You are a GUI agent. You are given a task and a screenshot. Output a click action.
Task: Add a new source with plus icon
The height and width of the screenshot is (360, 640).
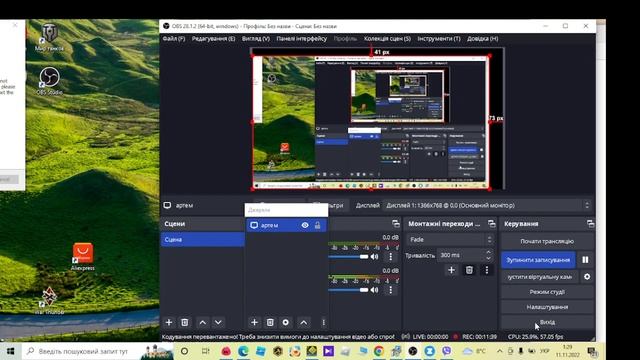coord(254,322)
